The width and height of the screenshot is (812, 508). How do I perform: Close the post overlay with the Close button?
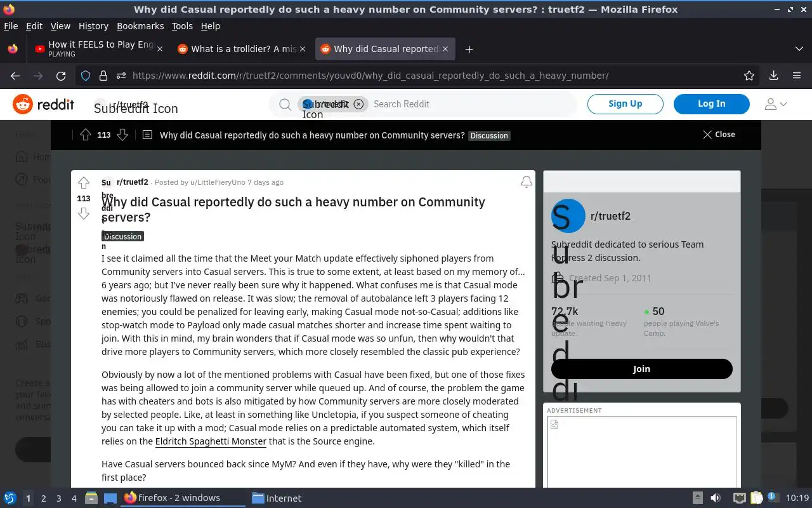tap(719, 135)
